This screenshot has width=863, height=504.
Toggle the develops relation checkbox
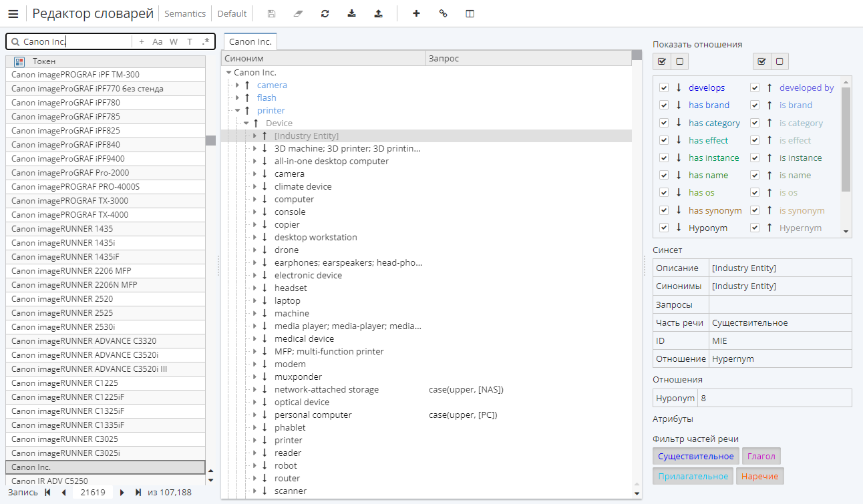pos(664,87)
